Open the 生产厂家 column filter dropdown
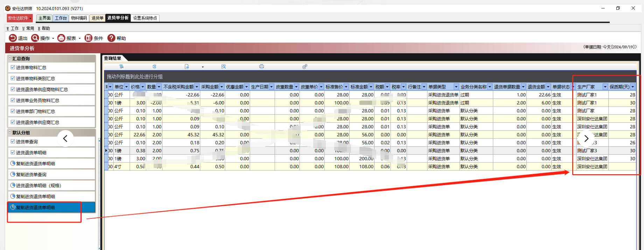Image resolution: width=644 pixels, height=250 pixels. [x=605, y=87]
